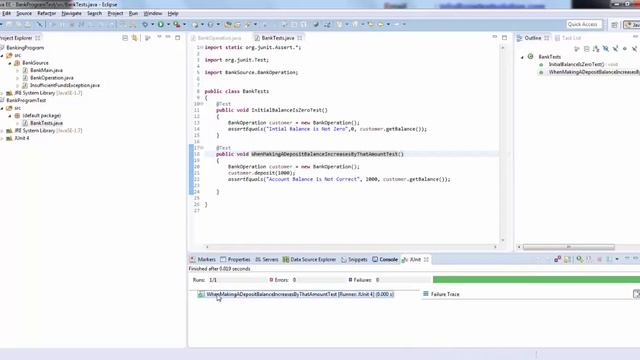Image resolution: width=640 pixels, height=360 pixels.
Task: Switch to the Console tab
Action: [x=385, y=260]
